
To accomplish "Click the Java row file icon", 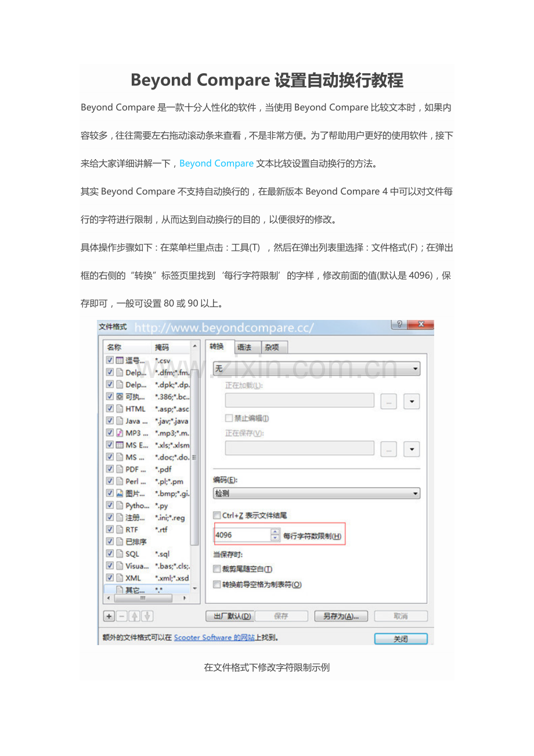I will pos(120,421).
